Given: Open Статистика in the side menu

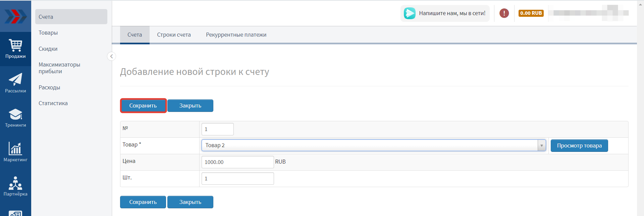Looking at the screenshot, I should pyautogui.click(x=53, y=103).
